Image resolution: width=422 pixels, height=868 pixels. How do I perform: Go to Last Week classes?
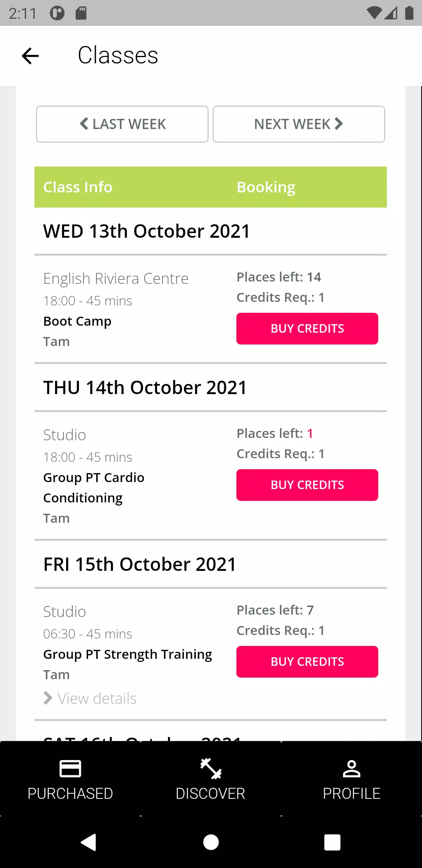tap(122, 124)
